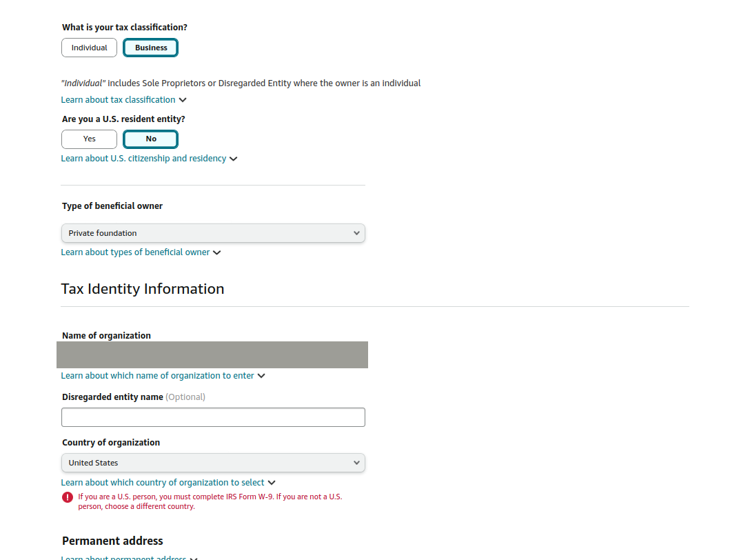The width and height of the screenshot is (730, 560).
Task: Click chevron beside citizenship and residency link
Action: [234, 159]
